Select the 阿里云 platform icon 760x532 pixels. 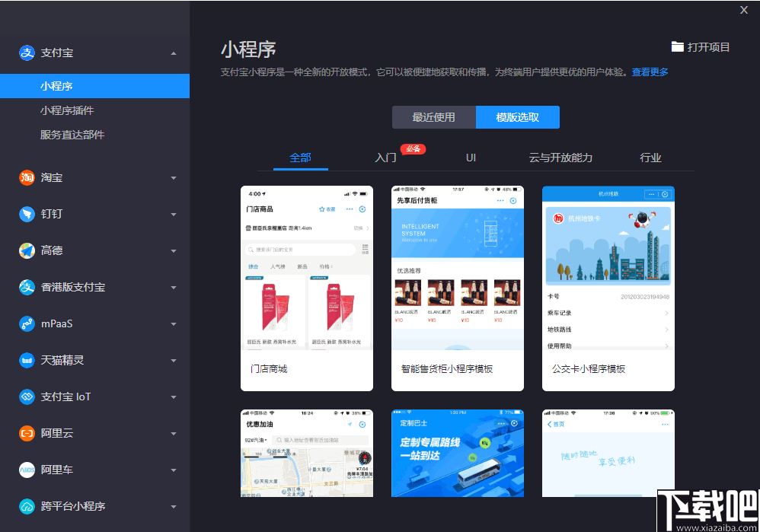tap(25, 433)
